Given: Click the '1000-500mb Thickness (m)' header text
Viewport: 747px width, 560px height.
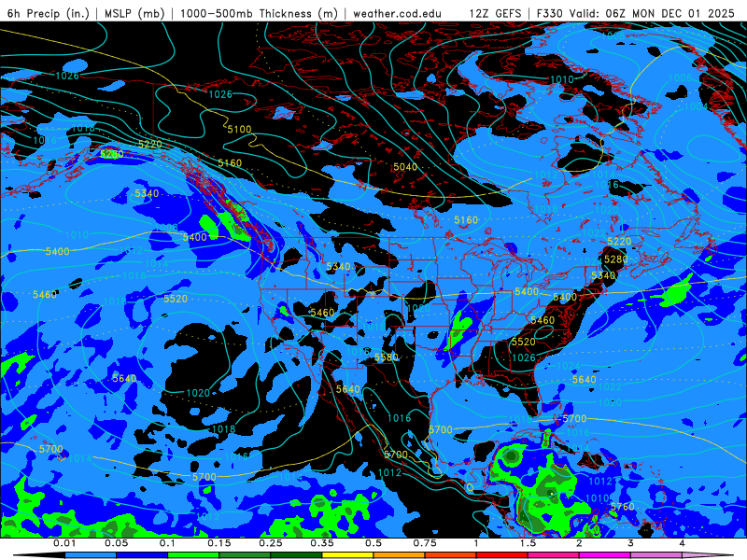Looking at the screenshot, I should (259, 13).
